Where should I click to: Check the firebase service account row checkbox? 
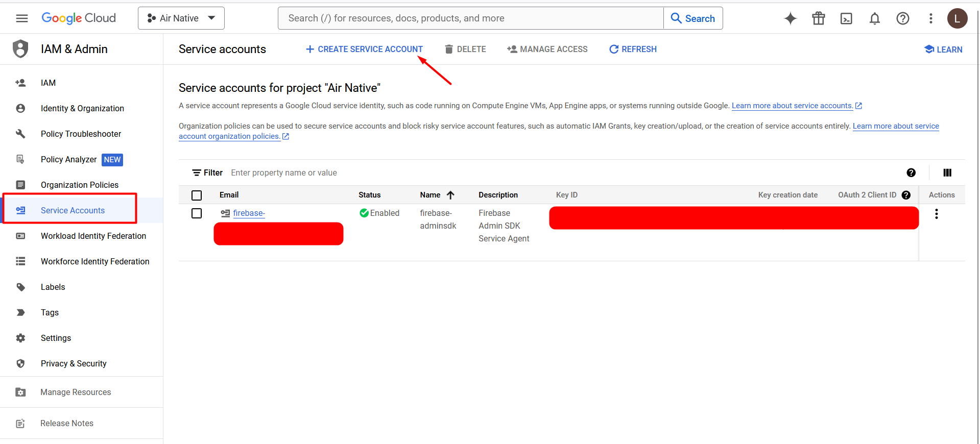[x=197, y=213]
